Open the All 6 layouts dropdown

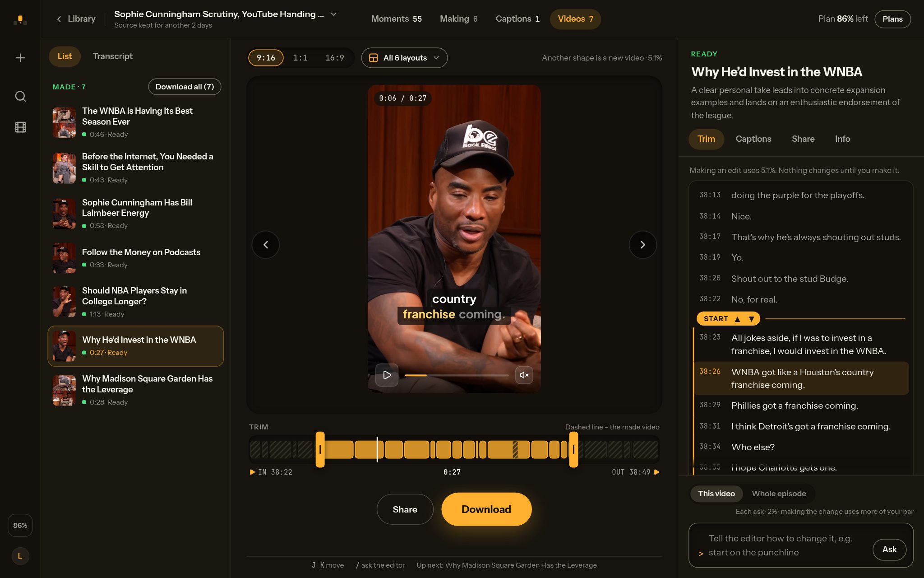pos(404,58)
